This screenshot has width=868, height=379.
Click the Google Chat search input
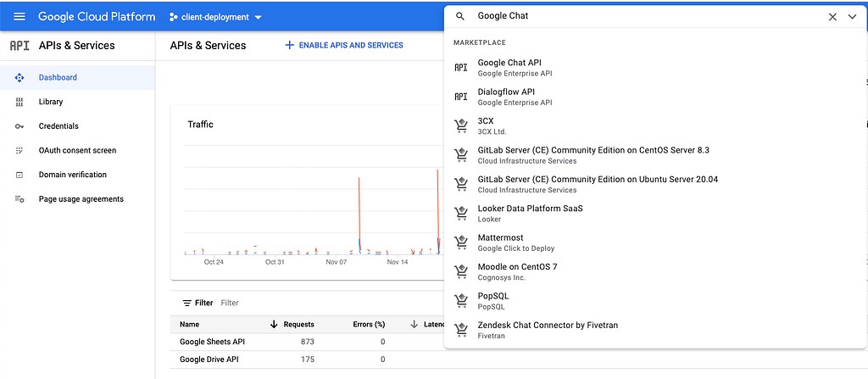tap(648, 16)
